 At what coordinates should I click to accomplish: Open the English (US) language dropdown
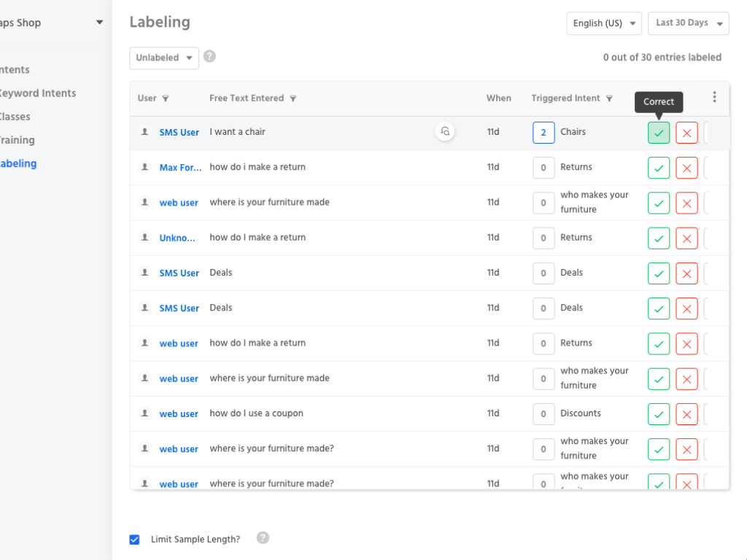pos(604,23)
